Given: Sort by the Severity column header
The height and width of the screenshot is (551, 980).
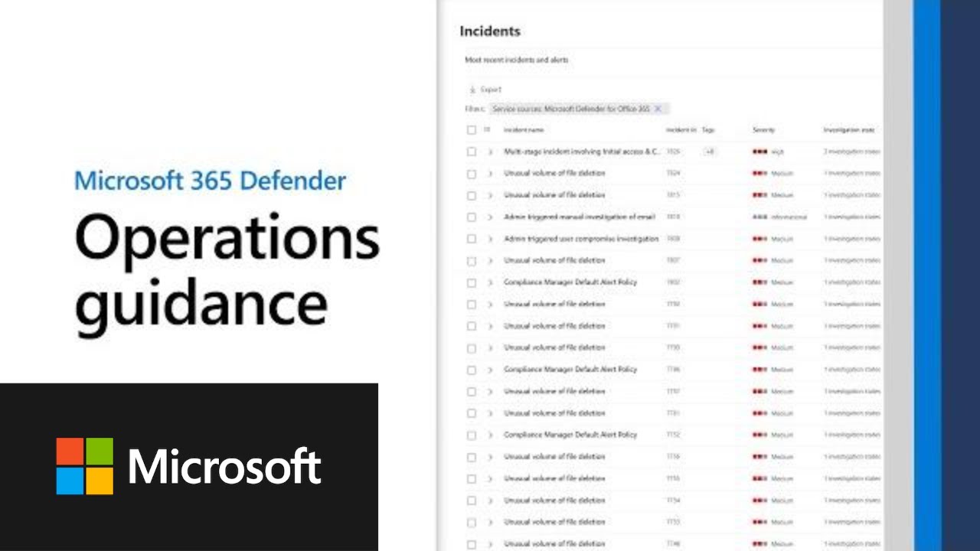Looking at the screenshot, I should click(x=764, y=130).
